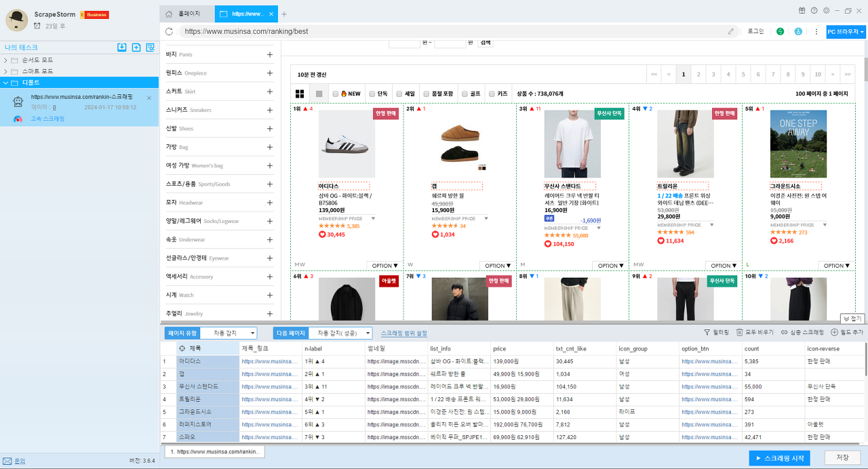Click the blue key icon in browser toolbar

[798, 31]
